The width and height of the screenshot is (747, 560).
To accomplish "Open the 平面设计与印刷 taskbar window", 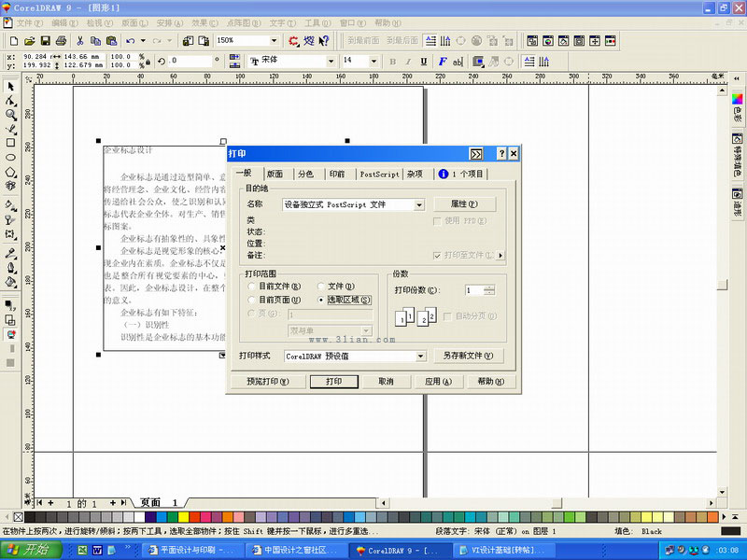I will (192, 550).
